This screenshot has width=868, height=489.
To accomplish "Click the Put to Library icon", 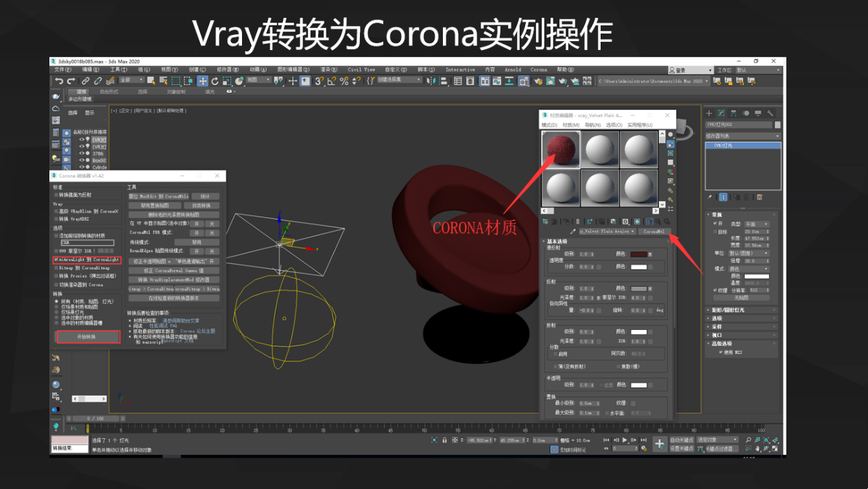I will point(614,222).
